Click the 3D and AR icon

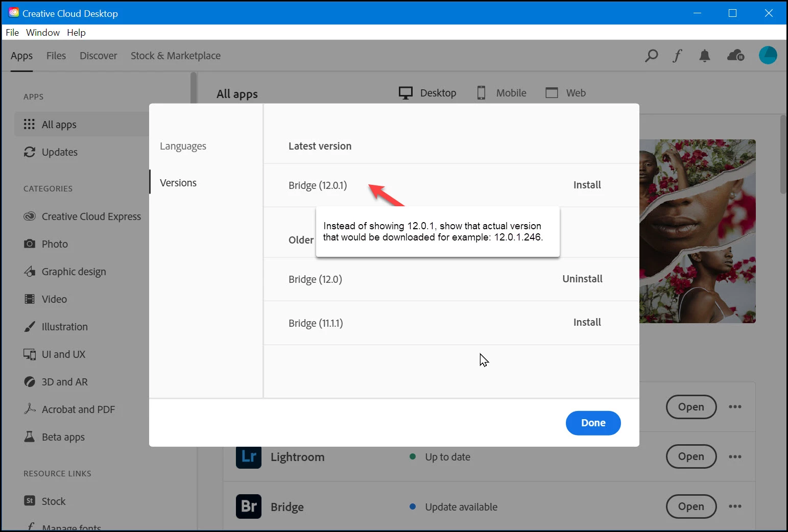(30, 382)
